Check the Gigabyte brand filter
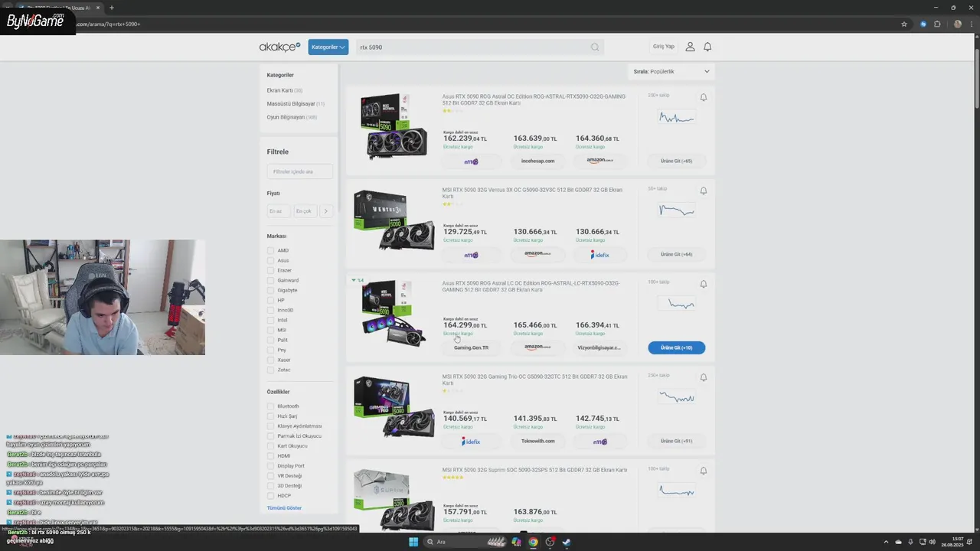The width and height of the screenshot is (980, 551). click(x=270, y=290)
